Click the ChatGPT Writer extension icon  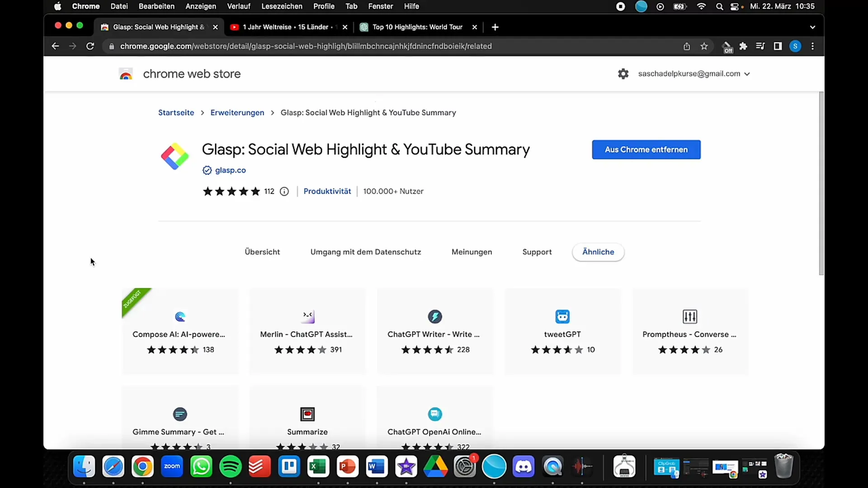[x=434, y=316]
